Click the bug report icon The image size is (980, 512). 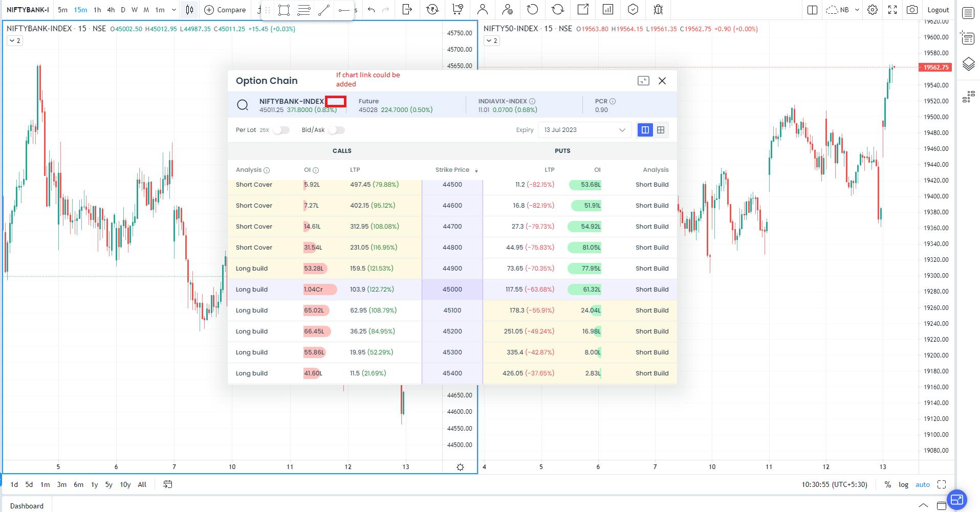pyautogui.click(x=658, y=10)
